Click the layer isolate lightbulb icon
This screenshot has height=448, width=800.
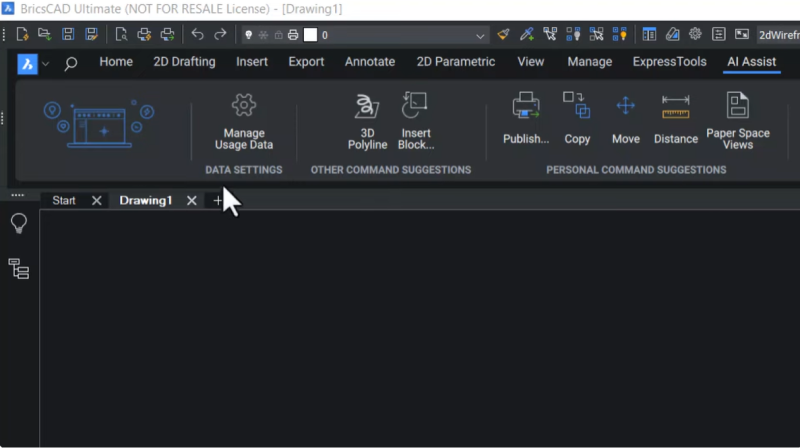pos(573,35)
